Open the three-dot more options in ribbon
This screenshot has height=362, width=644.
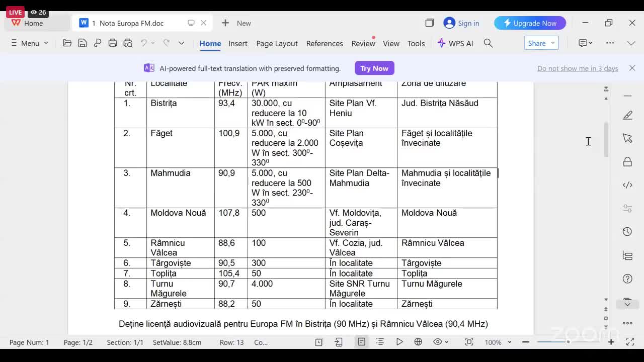click(610, 43)
